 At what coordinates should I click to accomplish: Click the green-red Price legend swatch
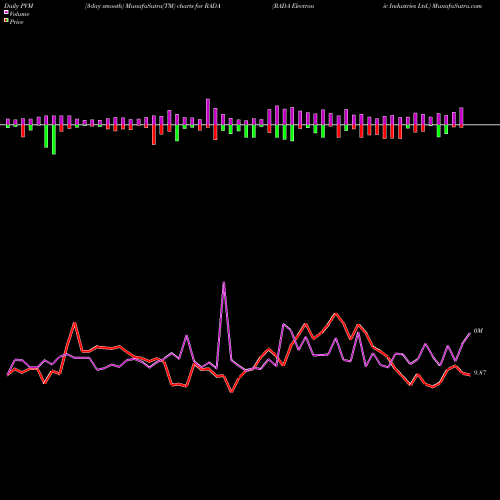[x=6, y=21]
